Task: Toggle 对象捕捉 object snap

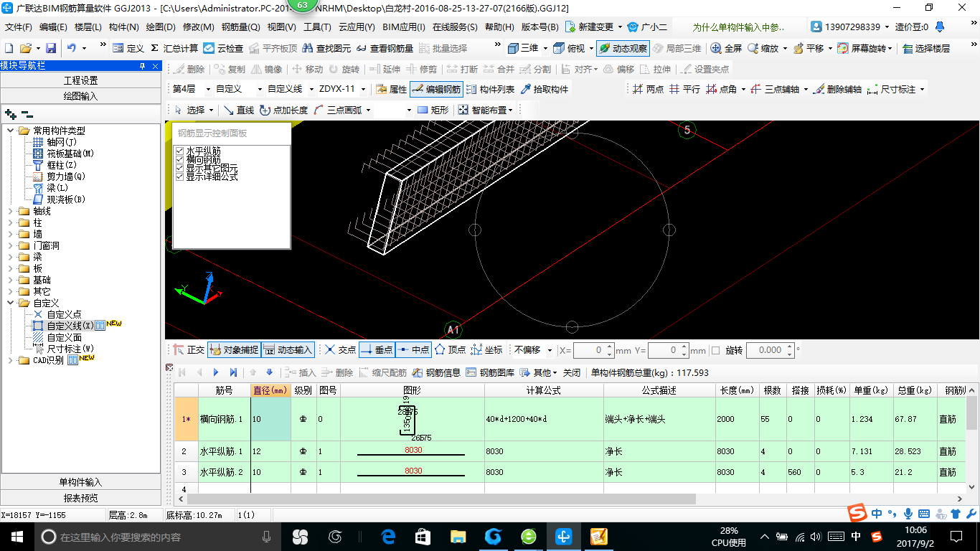Action: [x=234, y=350]
